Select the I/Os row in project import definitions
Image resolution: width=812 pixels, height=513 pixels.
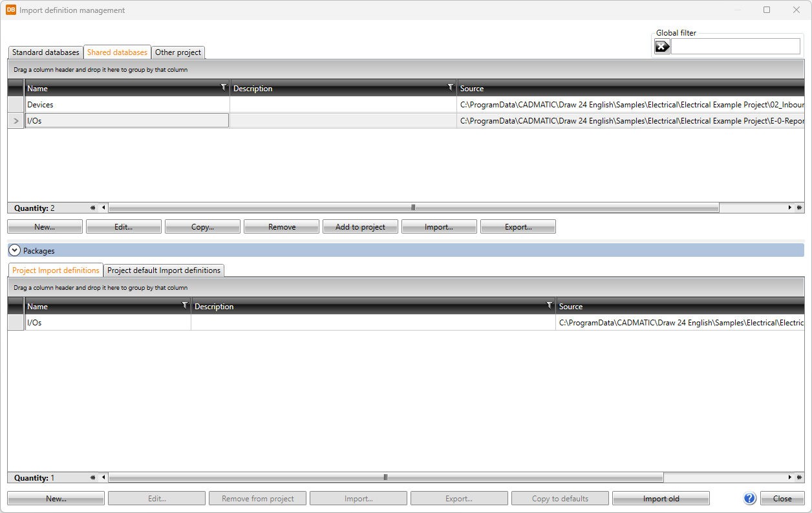107,323
